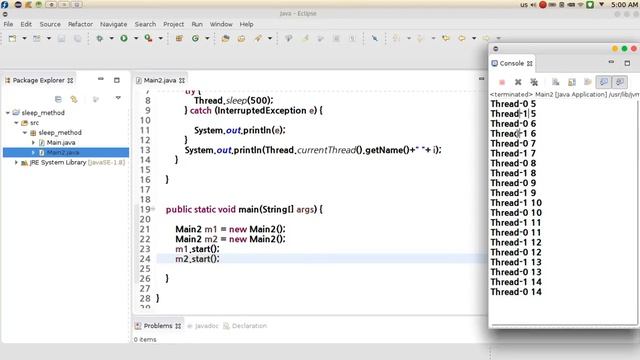
Task: Click the Collapse All icon in Package Explorer
Action: coord(58,99)
